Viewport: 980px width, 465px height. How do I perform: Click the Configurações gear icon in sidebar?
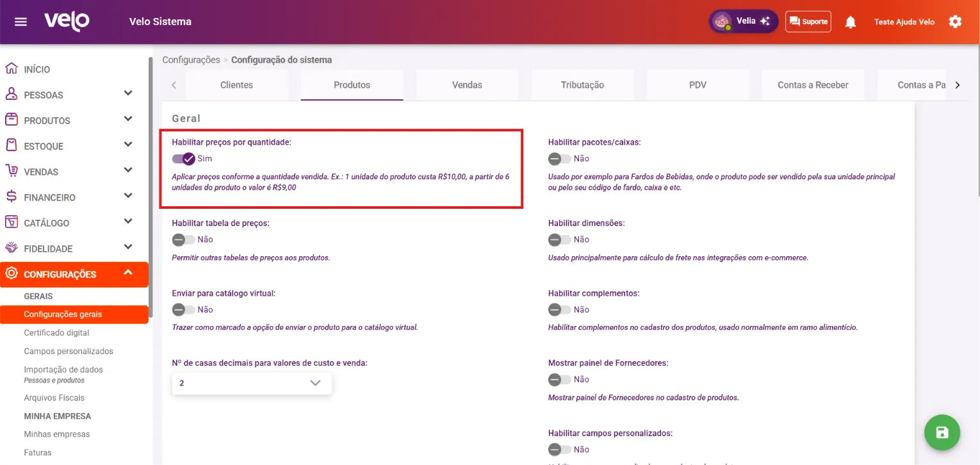[11, 273]
